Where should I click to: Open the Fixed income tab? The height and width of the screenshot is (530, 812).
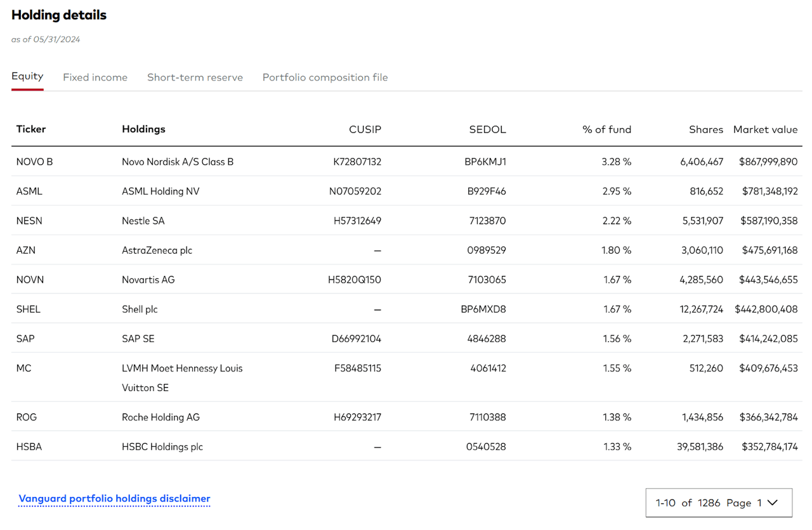[95, 77]
